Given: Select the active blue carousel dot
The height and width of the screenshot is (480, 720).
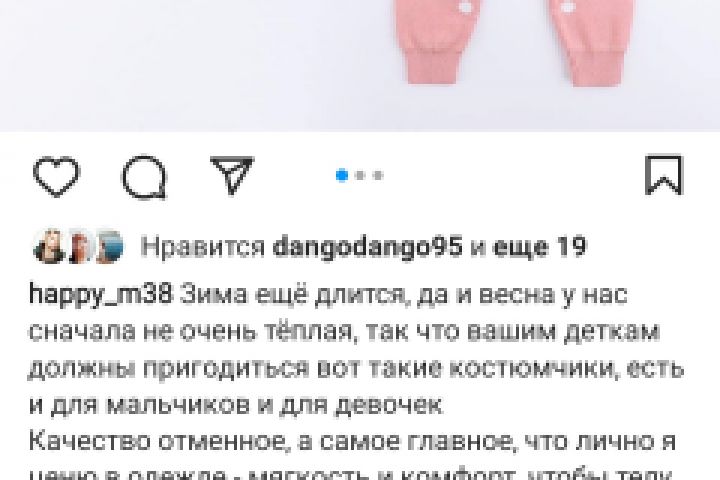Looking at the screenshot, I should click(x=342, y=175).
